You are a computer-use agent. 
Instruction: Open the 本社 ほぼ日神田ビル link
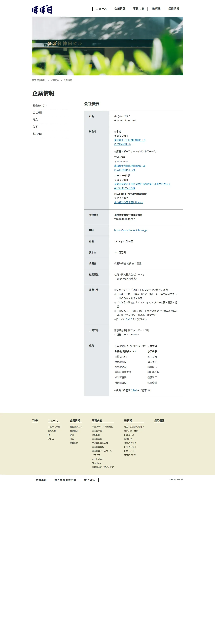click(x=122, y=144)
